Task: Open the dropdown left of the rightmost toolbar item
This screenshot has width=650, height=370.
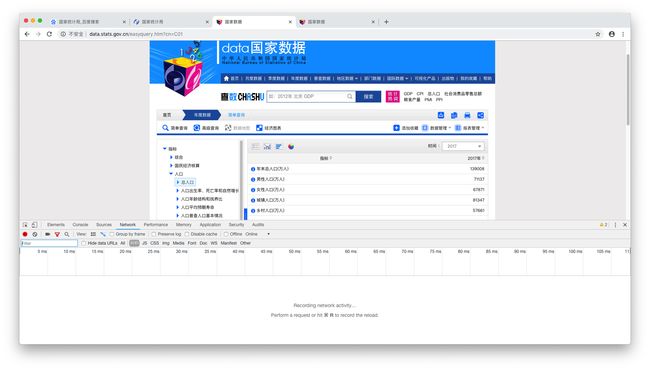Action: (437, 128)
